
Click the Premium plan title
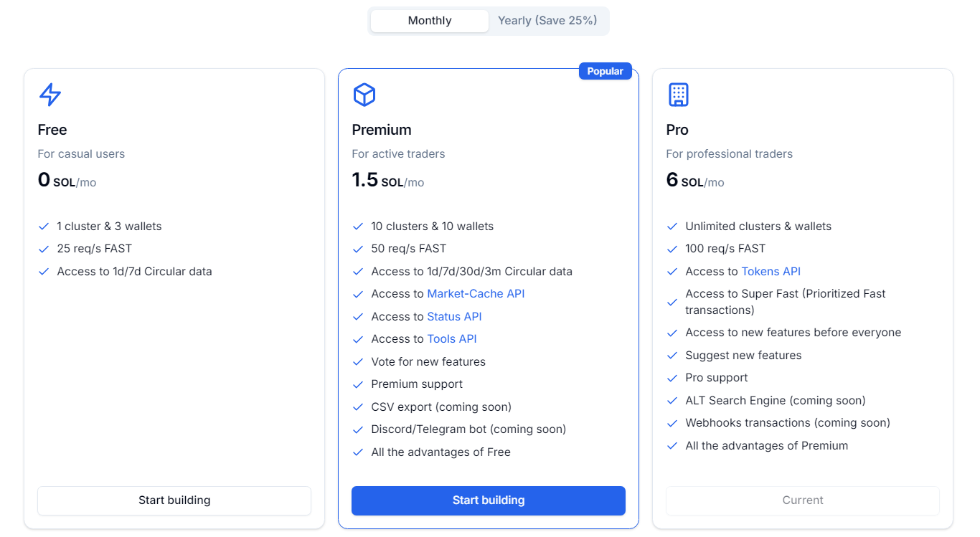(x=382, y=130)
